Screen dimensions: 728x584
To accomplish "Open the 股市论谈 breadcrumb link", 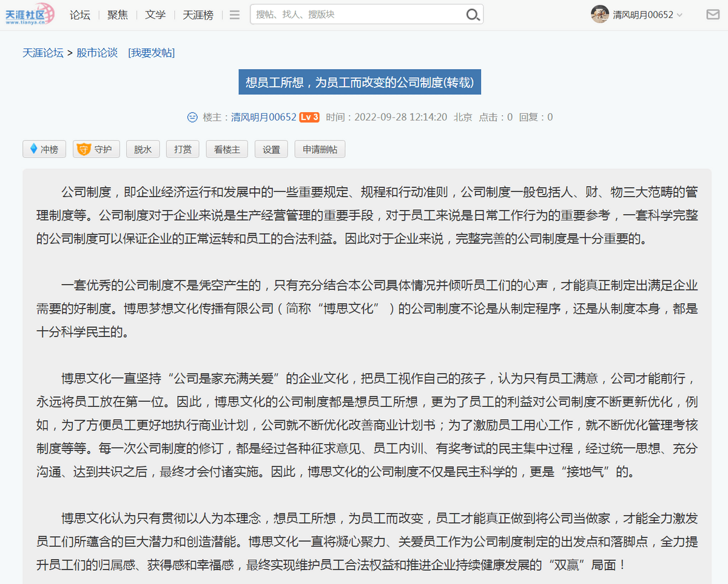I will [97, 53].
